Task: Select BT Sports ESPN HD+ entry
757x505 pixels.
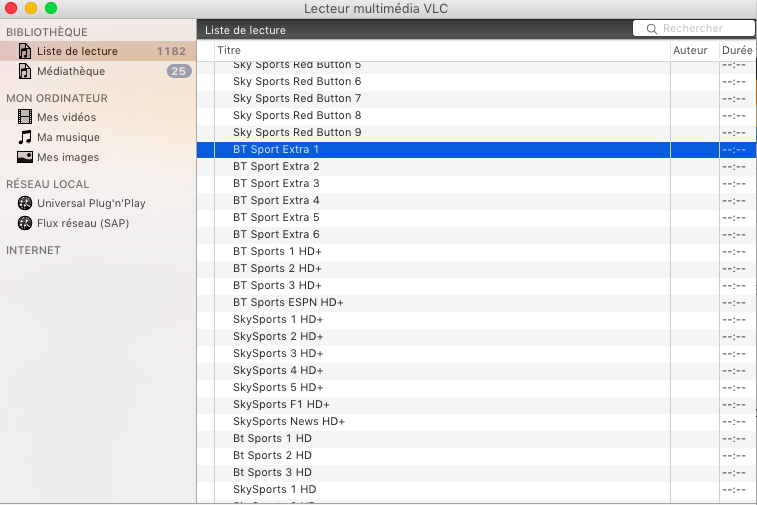Action: point(288,302)
